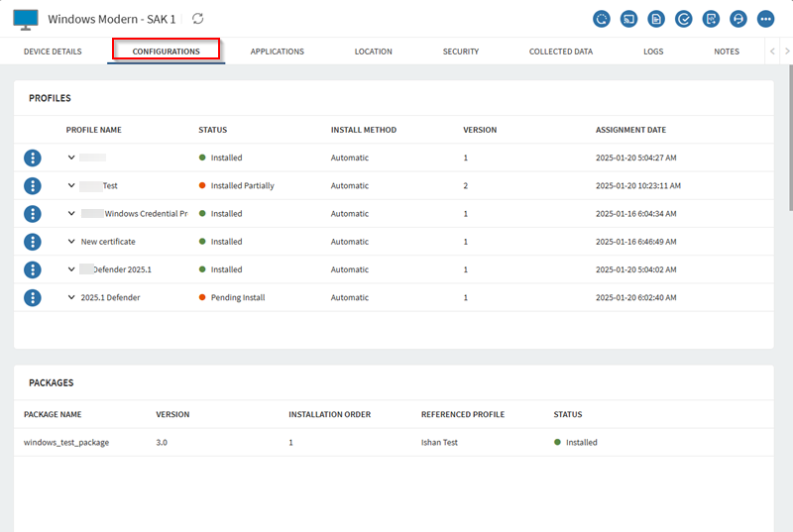
Task: Click the circular checkmark icon in the toolbar
Action: coord(683,19)
